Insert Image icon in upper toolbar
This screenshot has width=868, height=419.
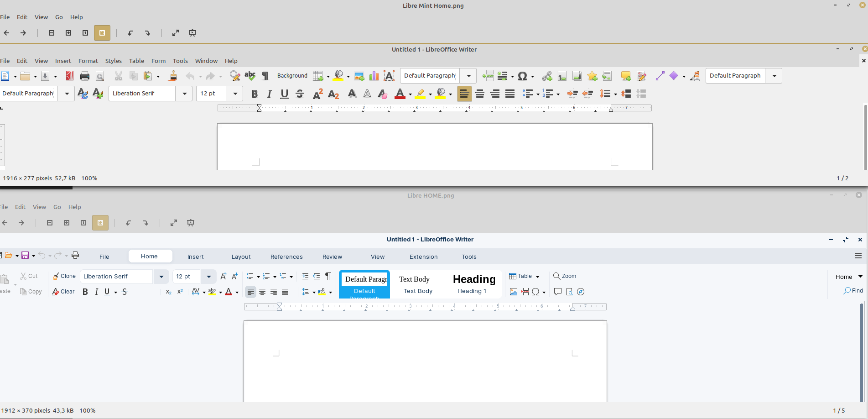click(359, 76)
